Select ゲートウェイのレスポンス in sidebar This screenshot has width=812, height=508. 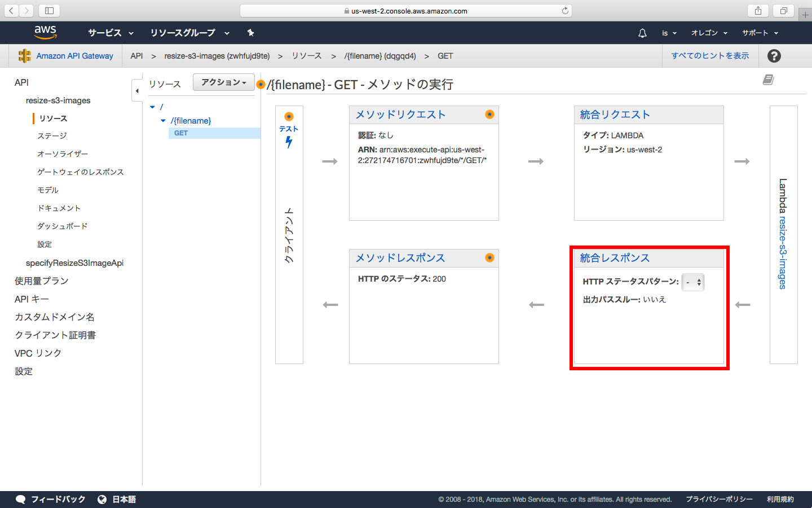81,172
